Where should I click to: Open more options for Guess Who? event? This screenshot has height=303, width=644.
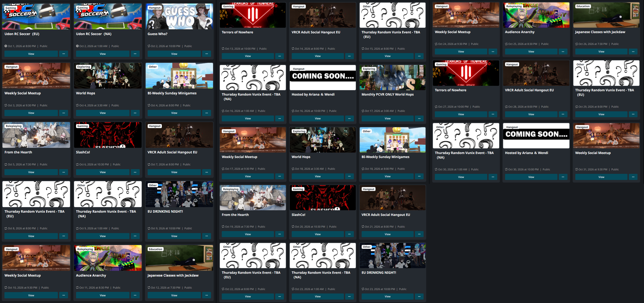tap(206, 54)
